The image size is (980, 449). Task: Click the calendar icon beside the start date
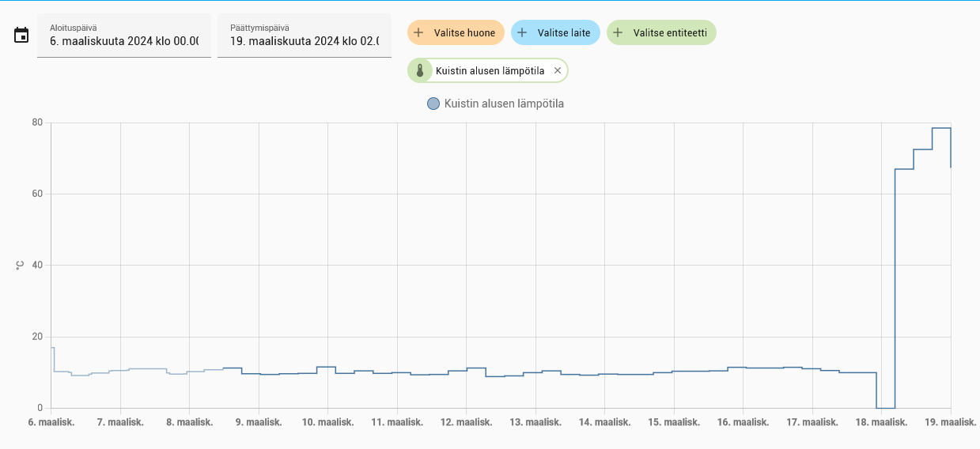point(21,36)
